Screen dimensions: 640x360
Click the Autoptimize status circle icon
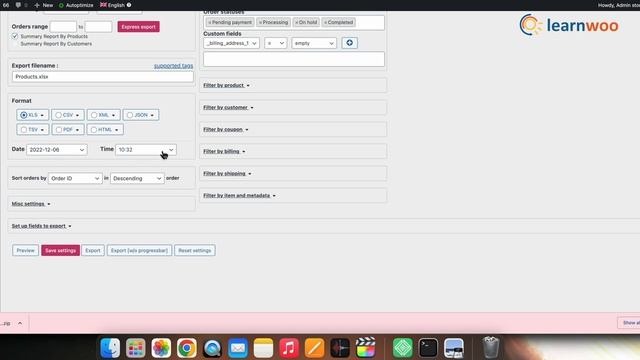pyautogui.click(x=61, y=5)
